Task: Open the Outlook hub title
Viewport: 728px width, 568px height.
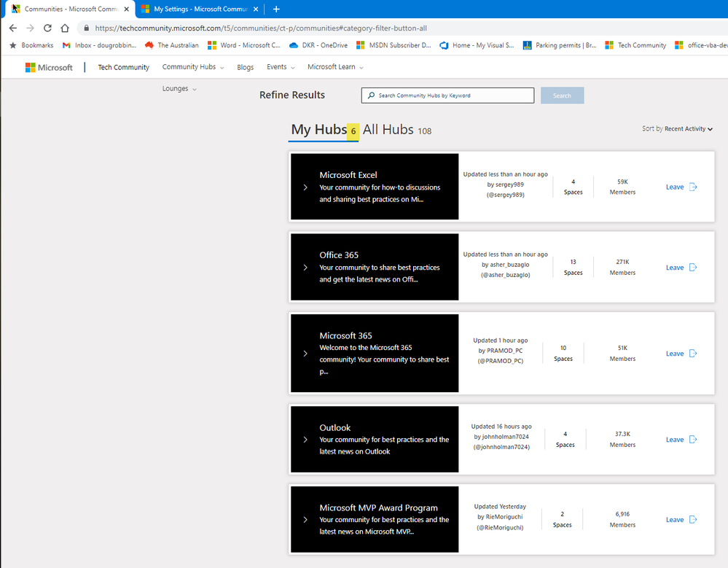Action: click(x=334, y=428)
